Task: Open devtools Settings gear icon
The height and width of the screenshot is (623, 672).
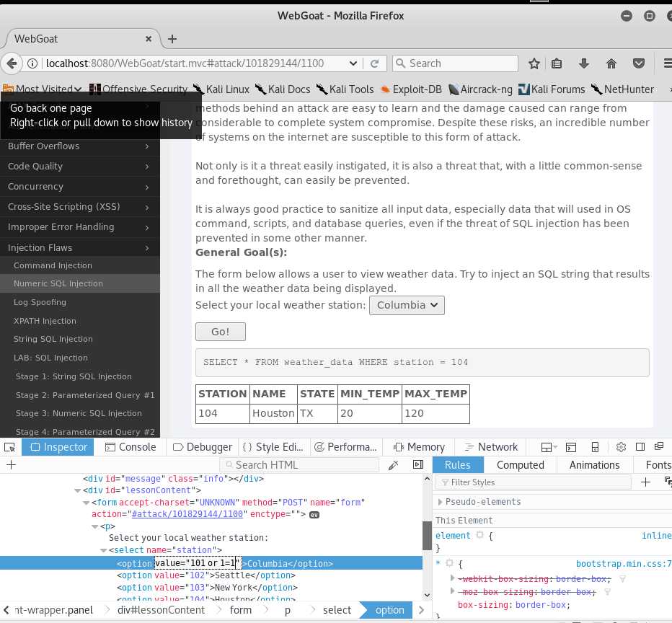Action: (x=621, y=447)
